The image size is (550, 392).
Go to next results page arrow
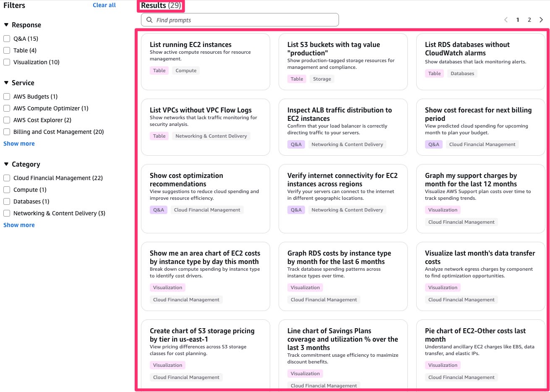pos(541,20)
